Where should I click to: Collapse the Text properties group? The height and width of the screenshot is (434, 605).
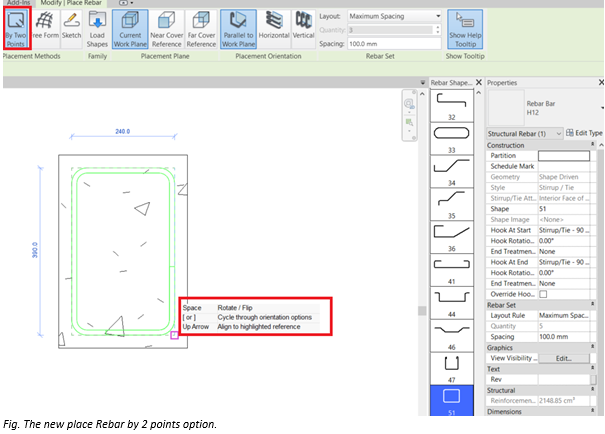click(x=593, y=368)
